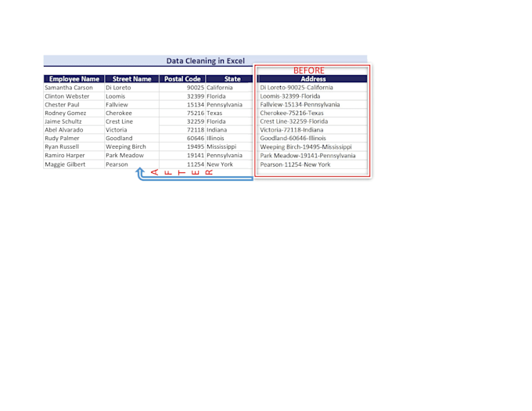This screenshot has height=411, width=532.
Task: Click postal code 72118
Action: point(182,130)
